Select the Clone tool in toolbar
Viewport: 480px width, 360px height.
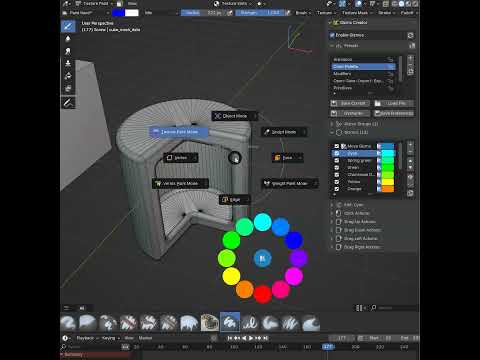point(68,63)
